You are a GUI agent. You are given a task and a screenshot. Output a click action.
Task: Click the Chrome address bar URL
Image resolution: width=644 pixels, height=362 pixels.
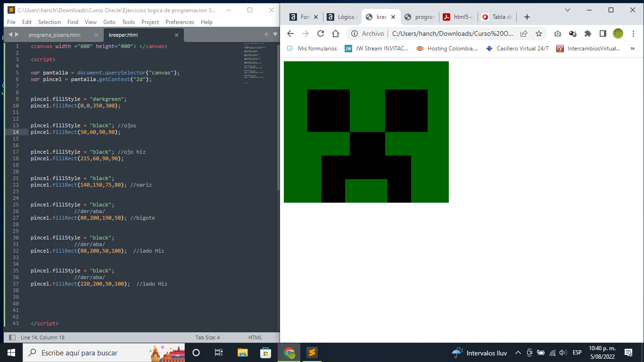pyautogui.click(x=453, y=33)
